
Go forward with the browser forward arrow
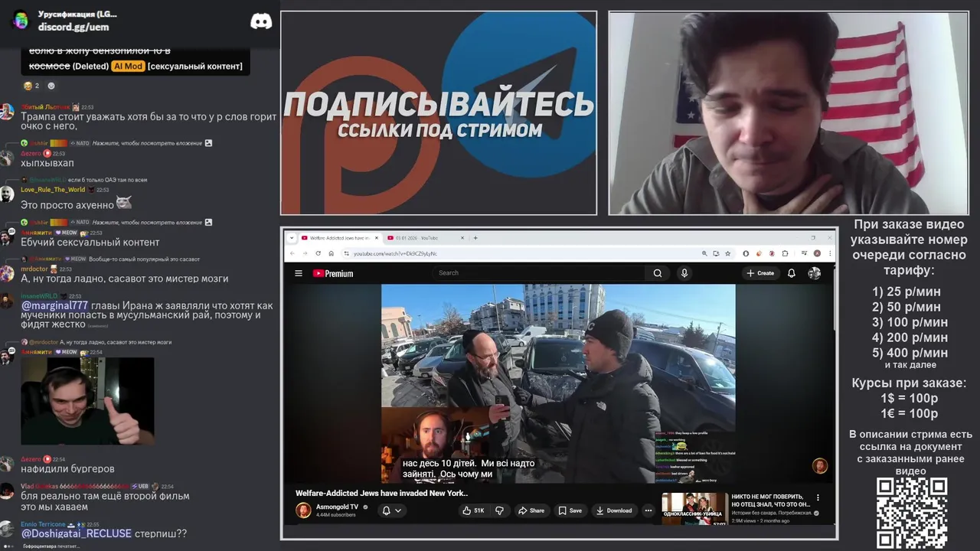click(x=305, y=253)
